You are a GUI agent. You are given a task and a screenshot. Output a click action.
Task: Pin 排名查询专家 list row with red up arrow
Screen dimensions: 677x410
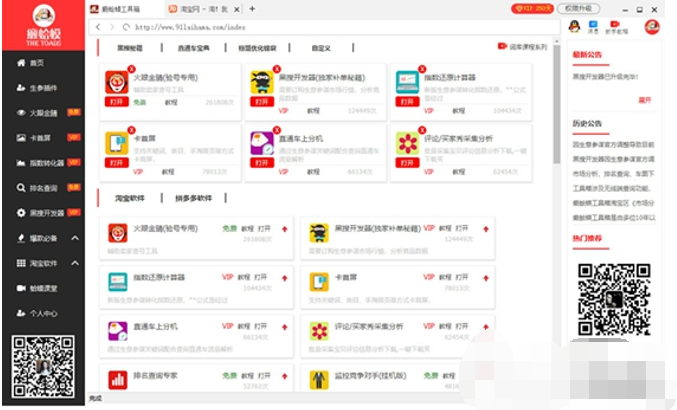click(285, 377)
